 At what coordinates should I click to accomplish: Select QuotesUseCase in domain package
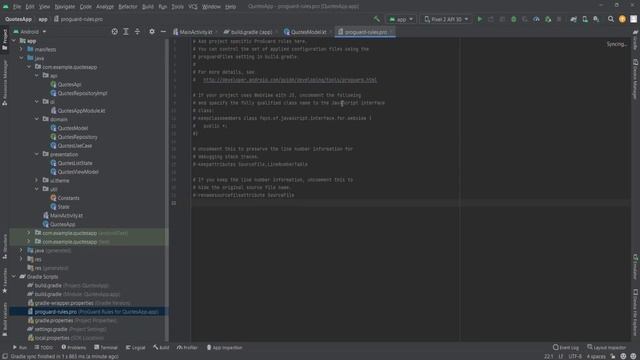75,146
